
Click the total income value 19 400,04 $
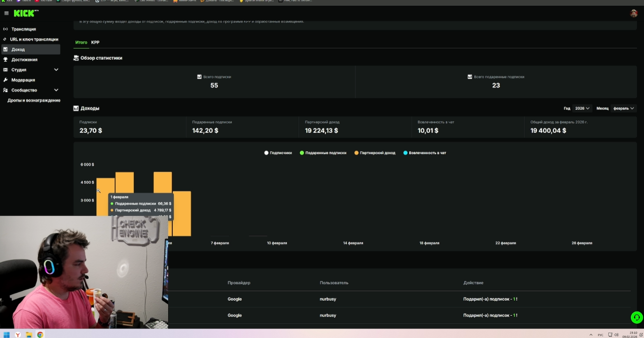point(548,131)
